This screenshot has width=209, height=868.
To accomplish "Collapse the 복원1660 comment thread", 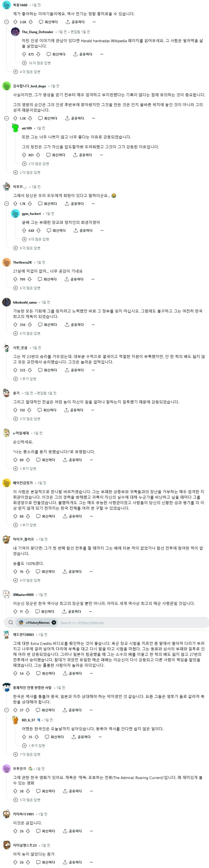I will [6, 22].
